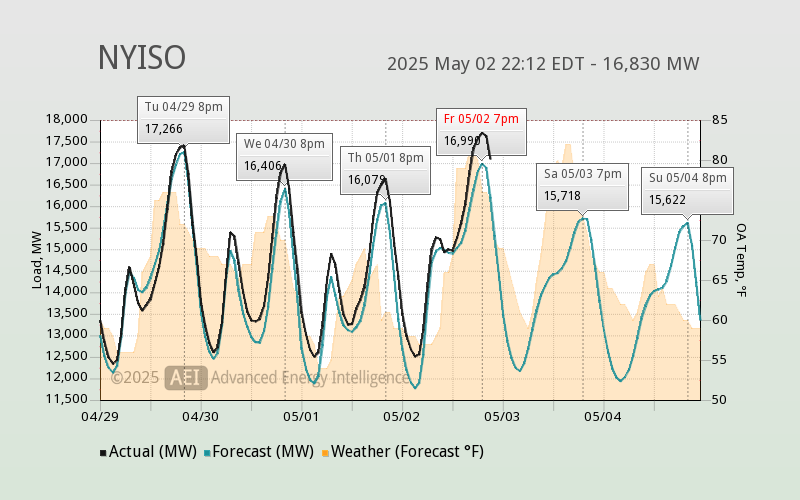The width and height of the screenshot is (800, 500).
Task: Click the 15,622 forecast value
Action: (667, 200)
